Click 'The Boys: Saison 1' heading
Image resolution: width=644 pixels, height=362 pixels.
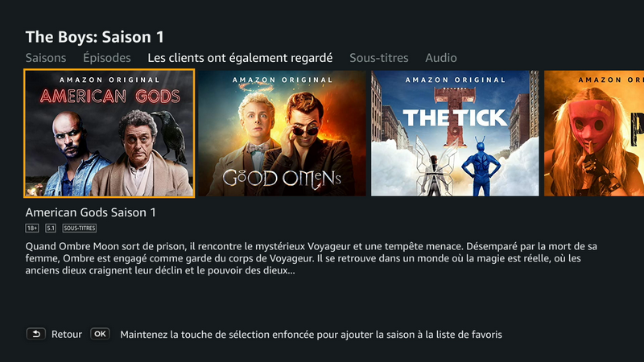[94, 37]
